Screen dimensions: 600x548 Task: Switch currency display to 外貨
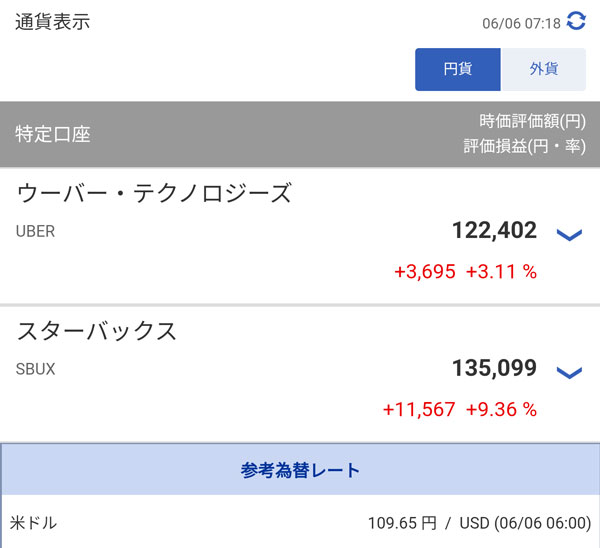tap(543, 69)
